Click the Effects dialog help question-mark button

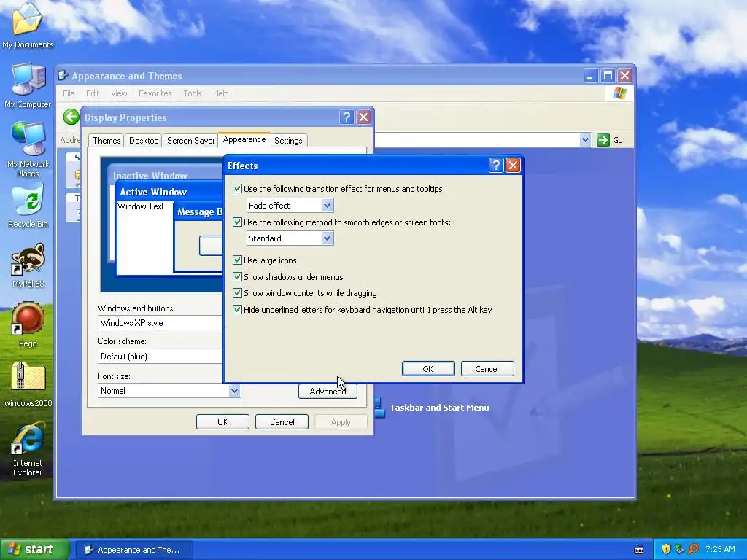[x=495, y=166]
